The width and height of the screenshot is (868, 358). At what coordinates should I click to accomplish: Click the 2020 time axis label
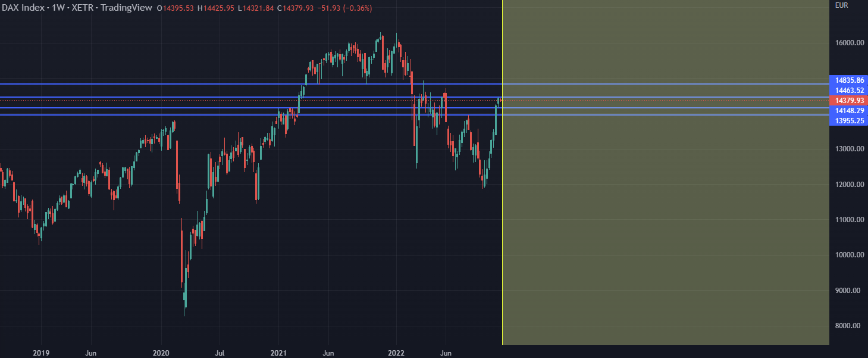coord(162,353)
